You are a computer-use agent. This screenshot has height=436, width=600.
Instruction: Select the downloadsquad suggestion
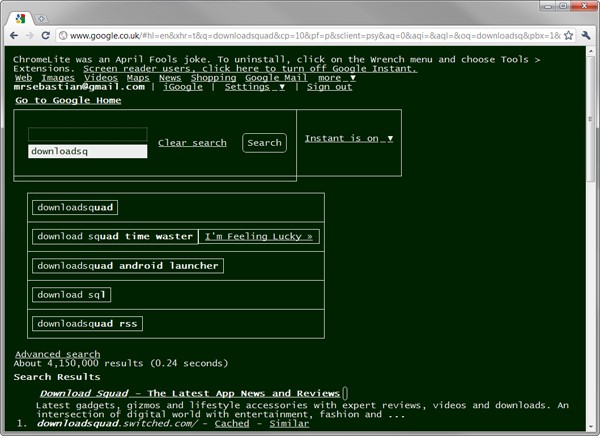(75, 207)
